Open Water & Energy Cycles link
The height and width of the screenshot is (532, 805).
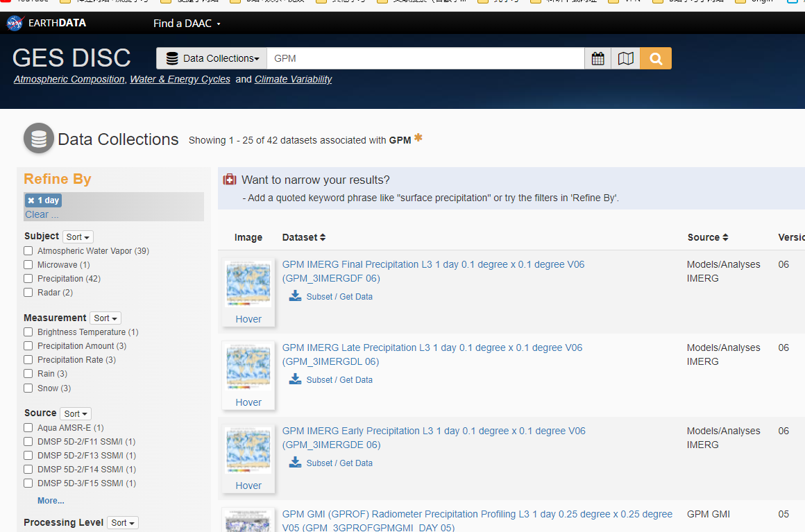pyautogui.click(x=180, y=80)
